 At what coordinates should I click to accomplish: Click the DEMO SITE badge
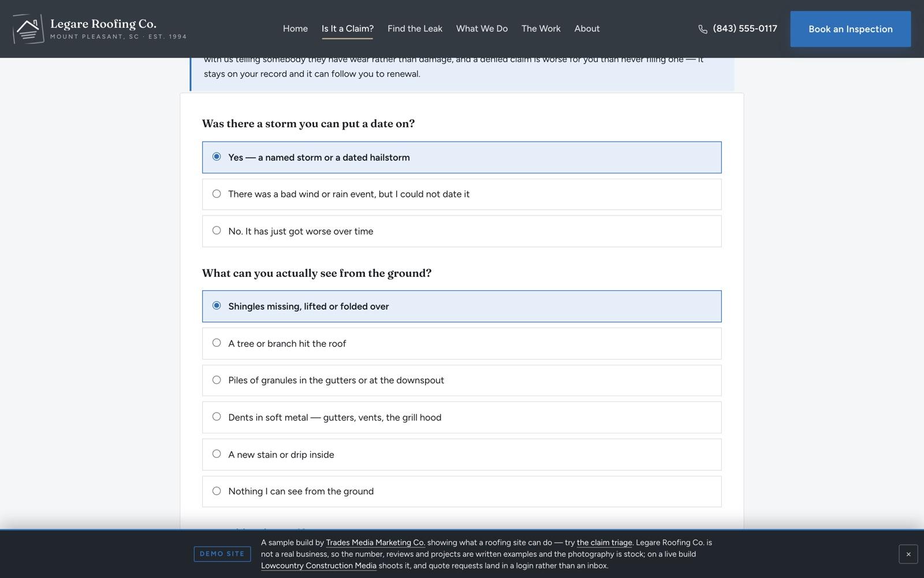click(222, 554)
